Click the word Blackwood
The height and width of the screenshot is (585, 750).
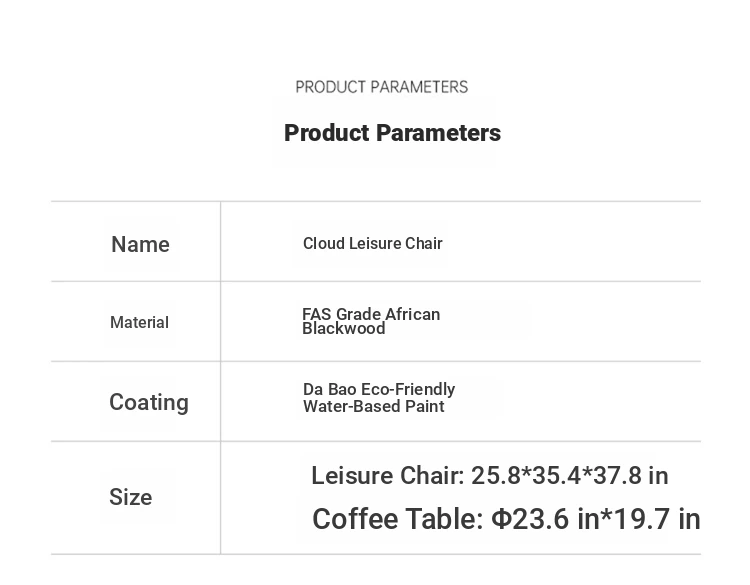tap(343, 329)
